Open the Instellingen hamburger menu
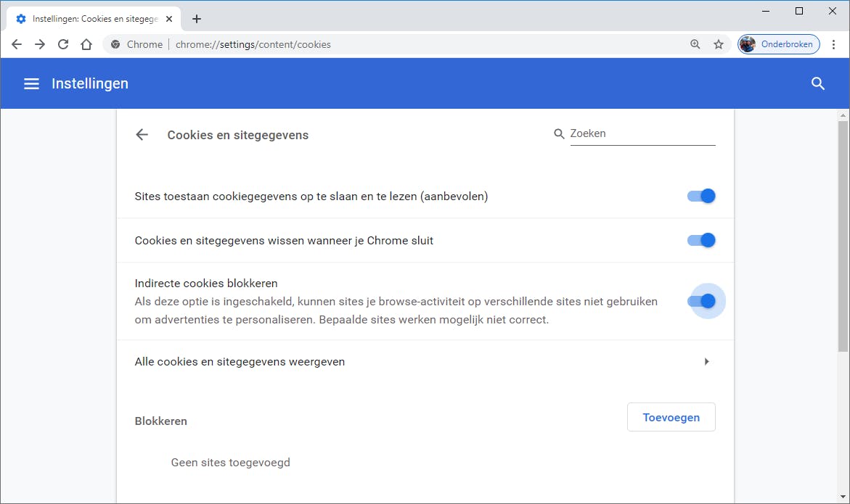The width and height of the screenshot is (850, 504). (x=31, y=84)
